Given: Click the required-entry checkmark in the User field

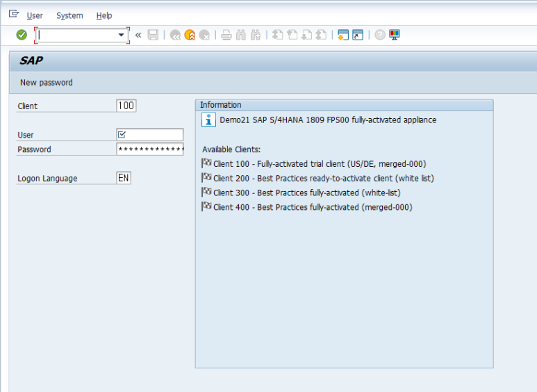Looking at the screenshot, I should [x=122, y=135].
